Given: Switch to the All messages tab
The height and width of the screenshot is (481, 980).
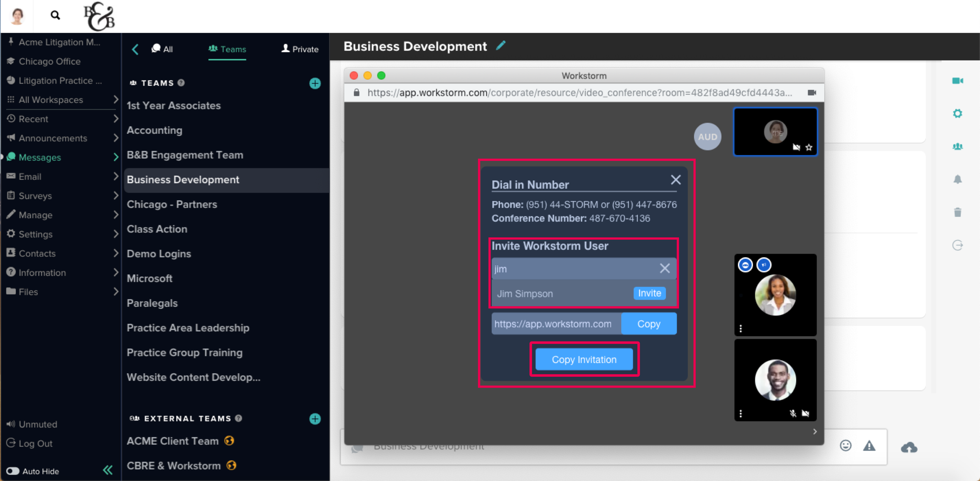Looking at the screenshot, I should click(x=162, y=49).
